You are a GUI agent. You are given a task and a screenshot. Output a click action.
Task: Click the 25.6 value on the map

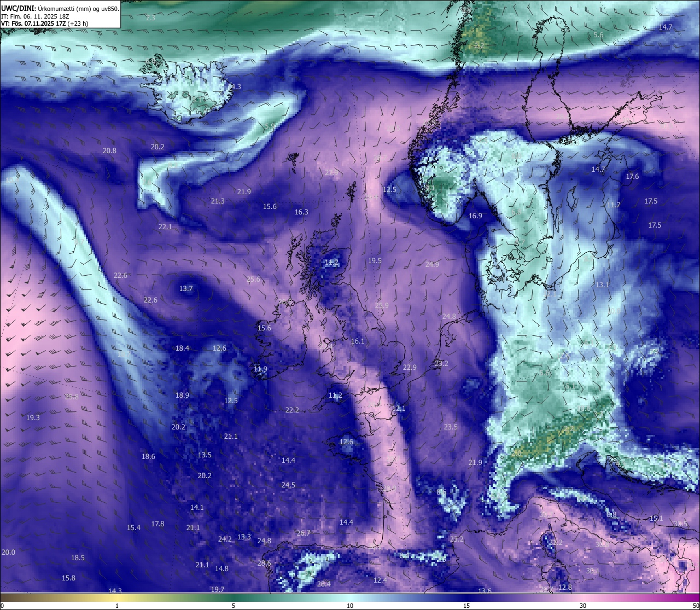[253, 280]
